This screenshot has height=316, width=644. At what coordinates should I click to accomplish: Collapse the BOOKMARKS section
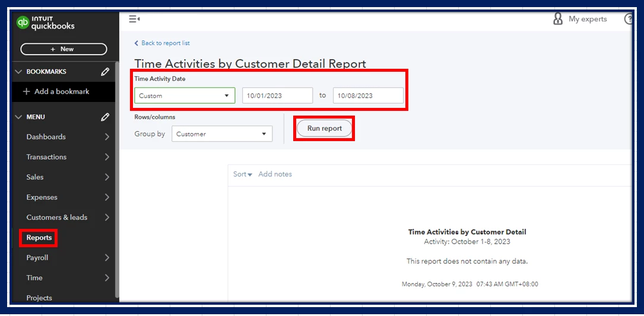click(18, 72)
